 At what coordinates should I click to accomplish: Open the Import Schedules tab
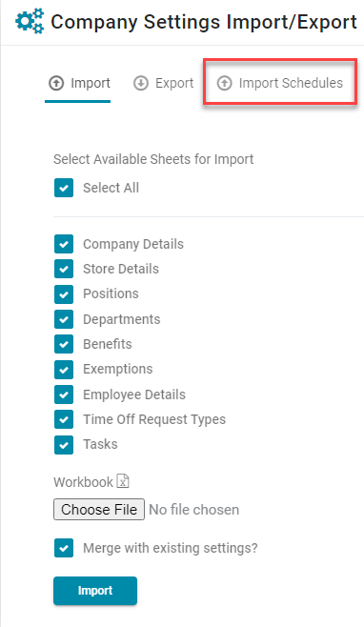tap(279, 83)
